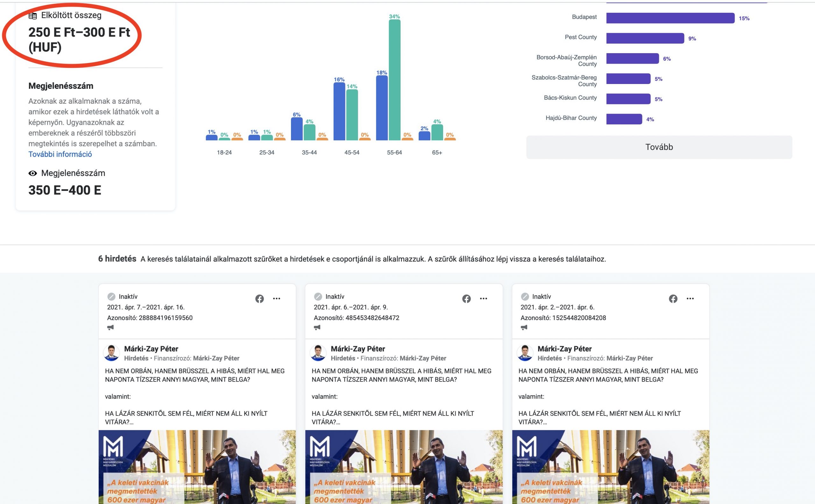815x504 pixels.
Task: Click Márki-Zay Péter avatar on April 7–16 ad
Action: [x=111, y=353]
